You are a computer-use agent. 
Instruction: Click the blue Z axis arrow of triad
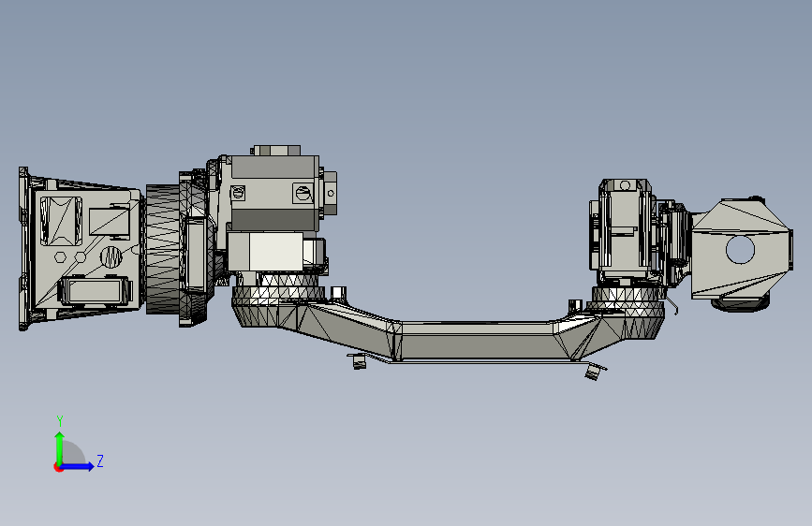[x=78, y=466]
